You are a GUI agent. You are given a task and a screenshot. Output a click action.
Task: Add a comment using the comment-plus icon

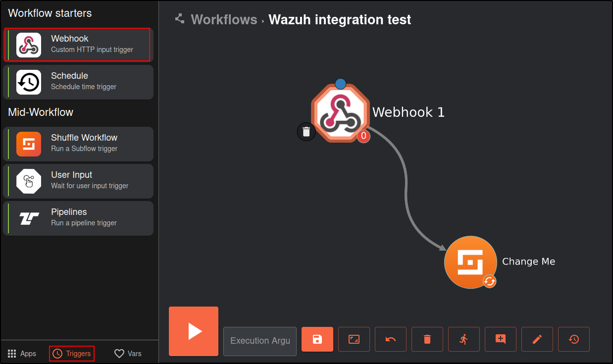click(x=500, y=339)
